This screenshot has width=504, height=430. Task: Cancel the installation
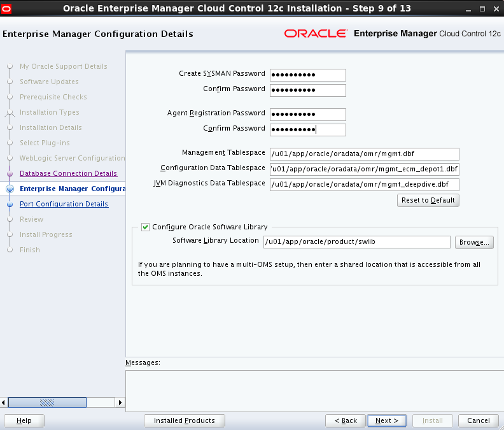pos(479,420)
